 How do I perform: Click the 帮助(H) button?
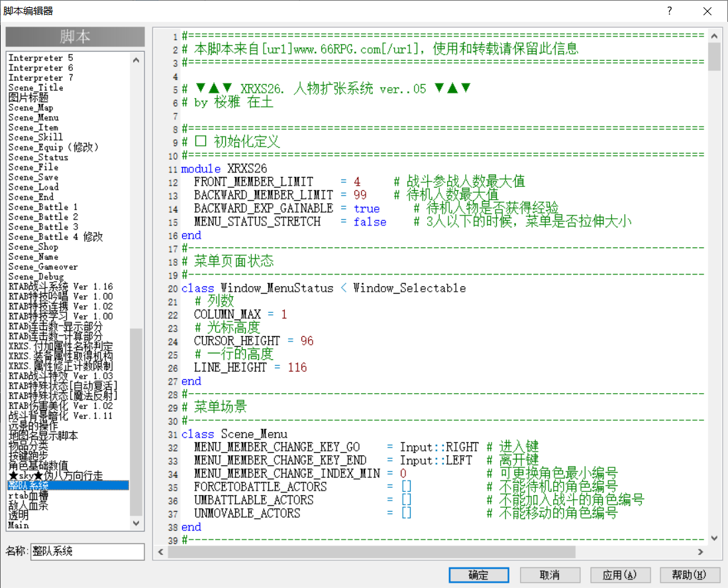(x=690, y=575)
